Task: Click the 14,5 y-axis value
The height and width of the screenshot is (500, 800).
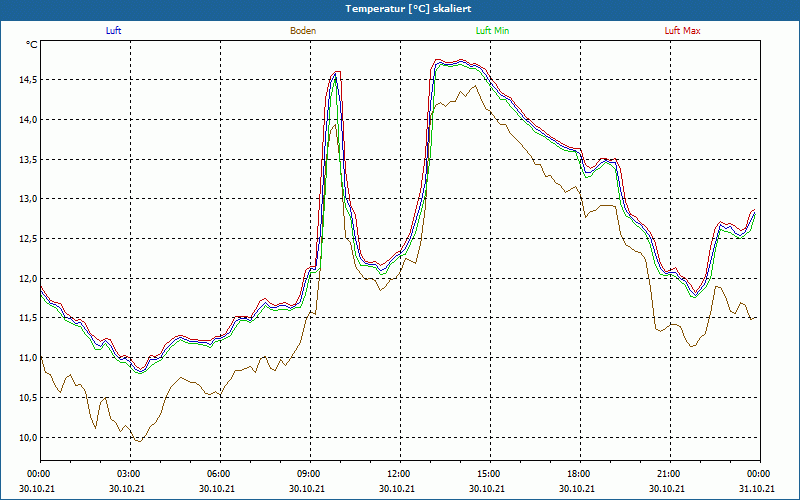Action: 28,80
